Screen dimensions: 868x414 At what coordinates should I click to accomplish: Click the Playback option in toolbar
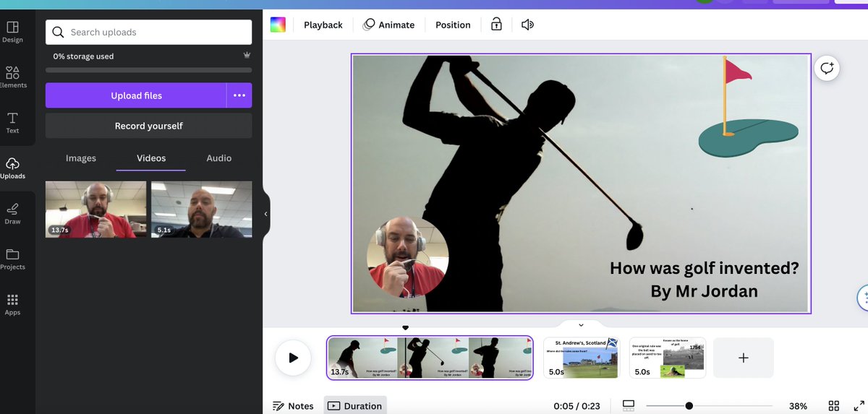coord(323,25)
